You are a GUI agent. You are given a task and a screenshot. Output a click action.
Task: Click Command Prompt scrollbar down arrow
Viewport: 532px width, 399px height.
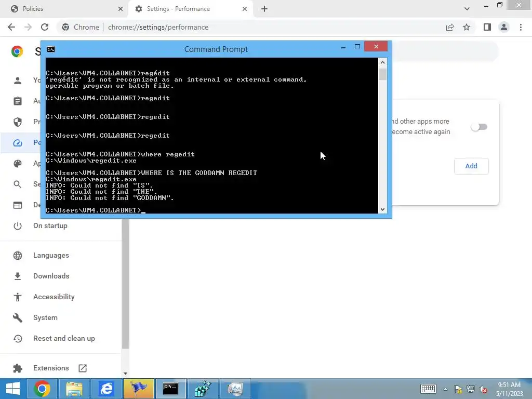click(x=382, y=209)
